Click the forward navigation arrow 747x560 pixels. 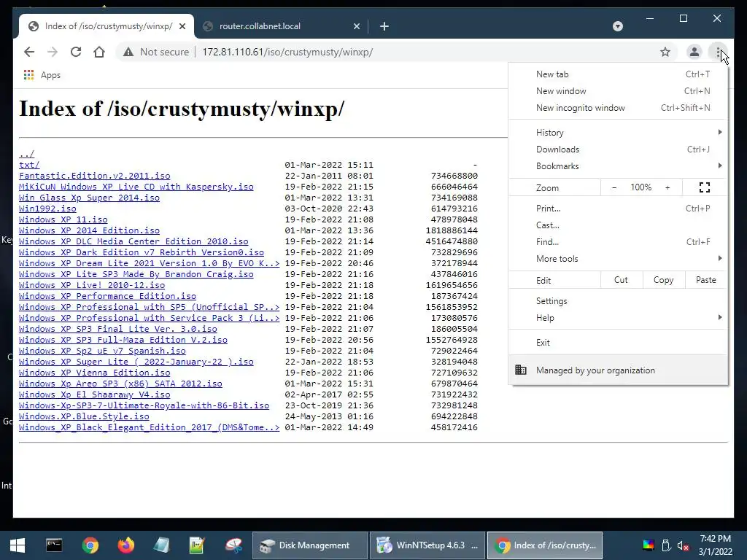[x=53, y=52]
